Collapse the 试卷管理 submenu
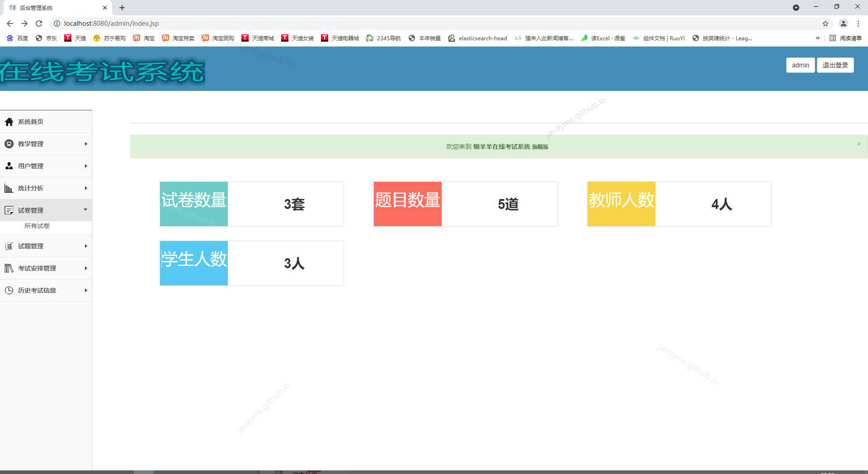This screenshot has width=868, height=474. pyautogui.click(x=86, y=209)
